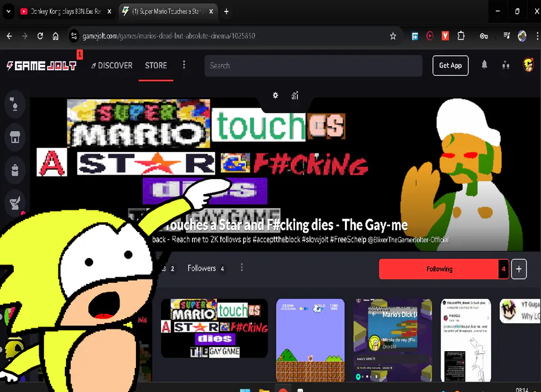Click the blue F extension icon
Screen dimensions: 541x392
[415, 36]
